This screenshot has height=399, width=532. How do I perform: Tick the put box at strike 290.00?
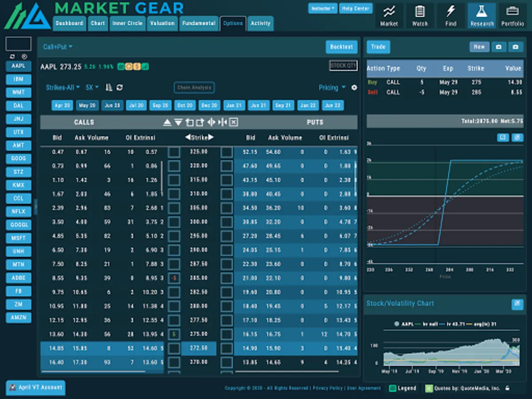coord(227,250)
